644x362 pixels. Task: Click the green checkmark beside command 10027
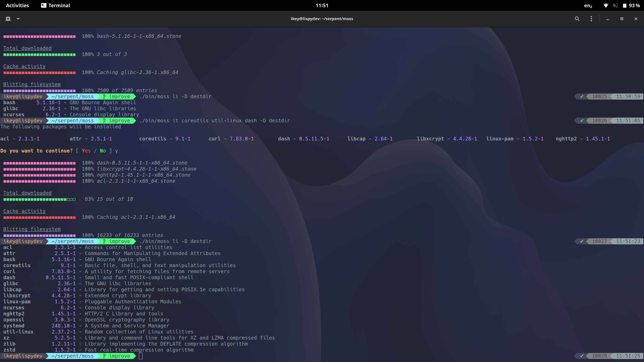point(582,241)
